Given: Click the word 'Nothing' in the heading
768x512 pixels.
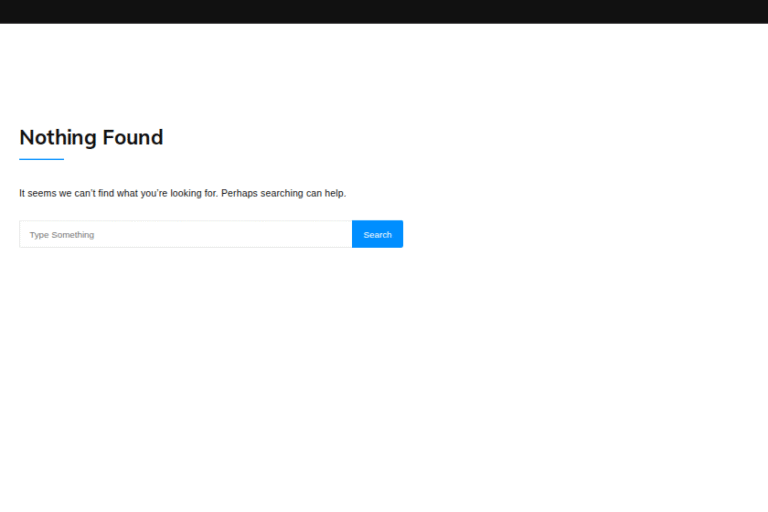Looking at the screenshot, I should [x=58, y=138].
